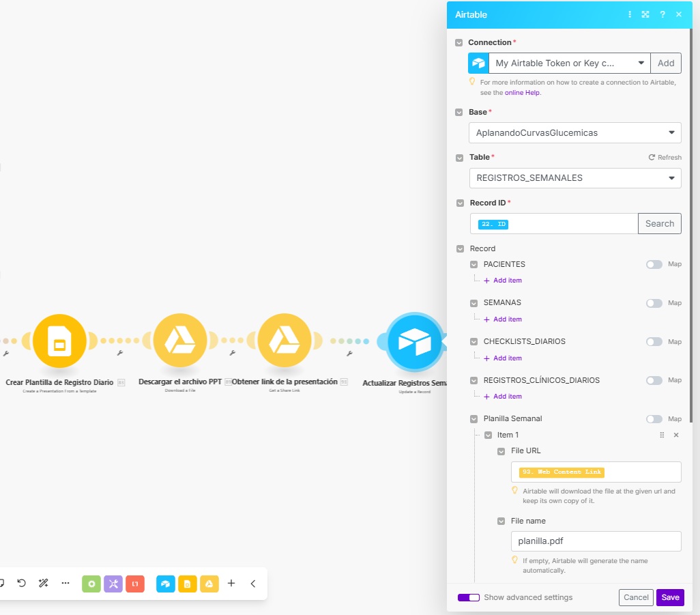Image resolution: width=700 pixels, height=615 pixels.
Task: Open the Airtable panel three-dot options menu
Action: point(630,14)
